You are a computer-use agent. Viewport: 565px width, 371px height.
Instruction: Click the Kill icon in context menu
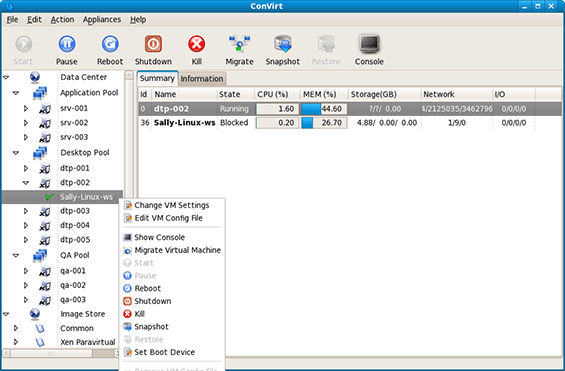pyautogui.click(x=128, y=314)
